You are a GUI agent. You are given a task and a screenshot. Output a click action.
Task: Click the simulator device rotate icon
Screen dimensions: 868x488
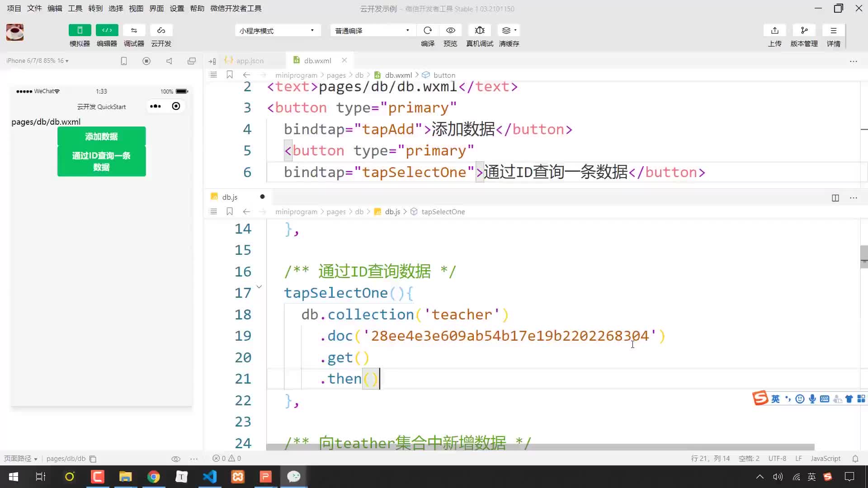[x=124, y=61]
